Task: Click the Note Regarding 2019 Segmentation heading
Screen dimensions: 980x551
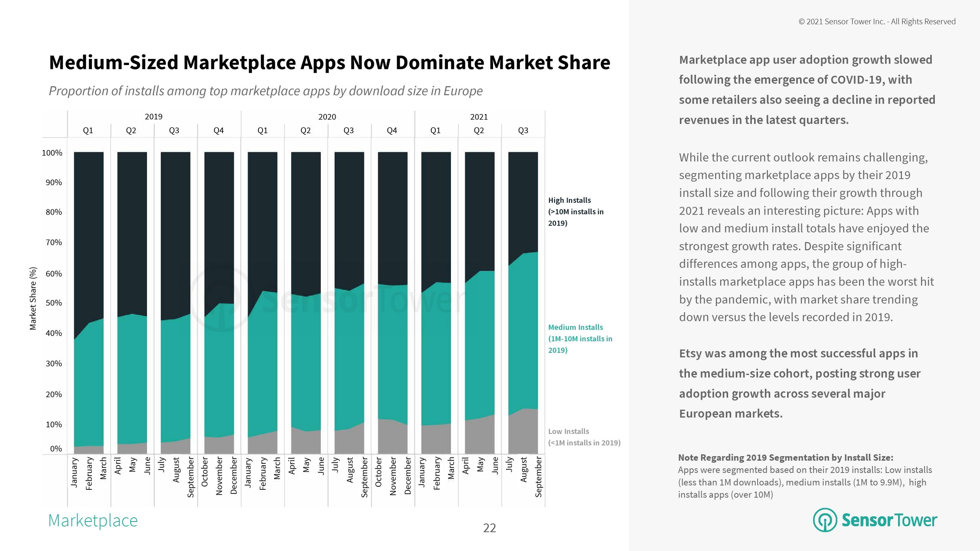Action: [x=786, y=458]
